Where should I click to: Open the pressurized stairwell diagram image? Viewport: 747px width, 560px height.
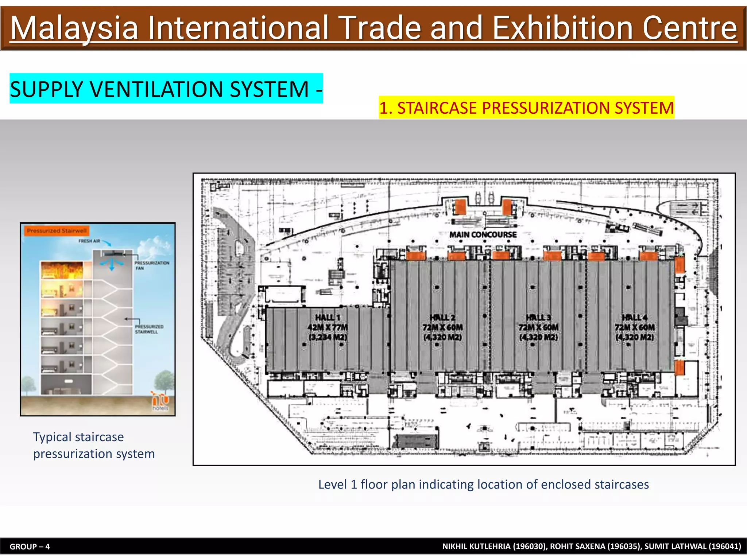pos(98,319)
